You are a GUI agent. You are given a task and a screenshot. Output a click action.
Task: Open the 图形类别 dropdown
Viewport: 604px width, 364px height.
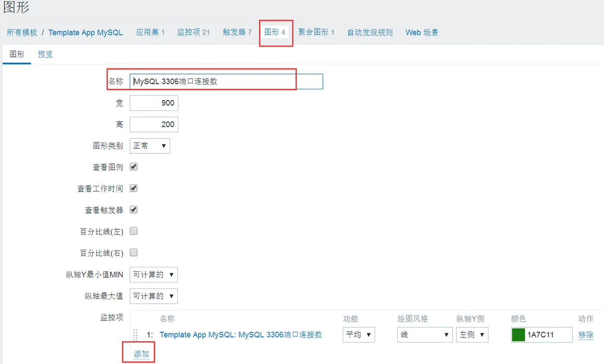150,146
